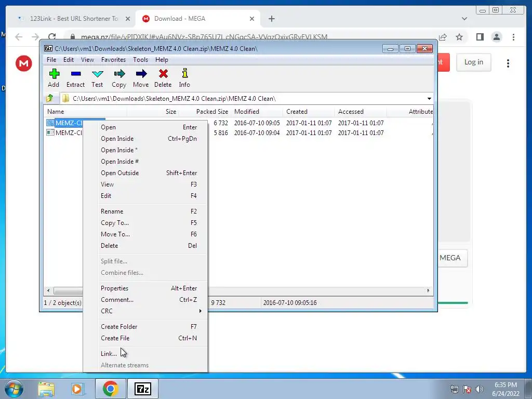The image size is (532, 399).
Task: Click the Action Center flag tray icon
Action: pos(467,389)
